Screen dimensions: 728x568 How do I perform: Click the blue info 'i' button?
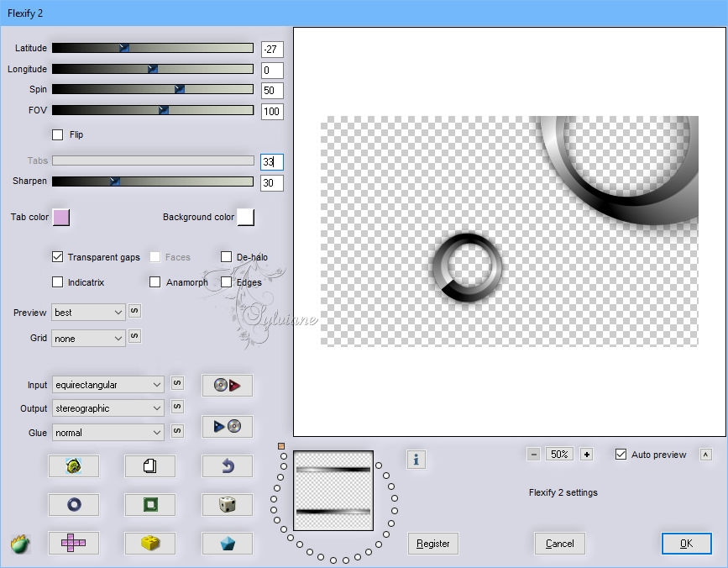(416, 460)
